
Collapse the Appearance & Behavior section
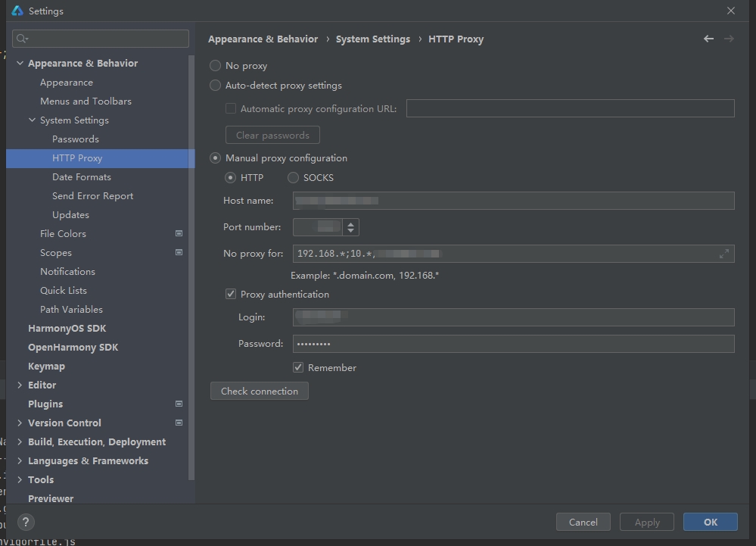20,63
